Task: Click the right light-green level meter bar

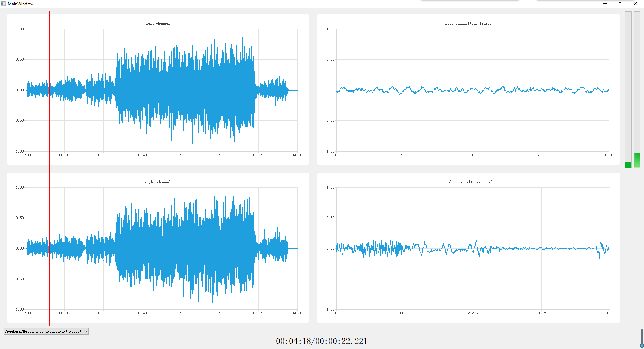Action: [x=637, y=160]
